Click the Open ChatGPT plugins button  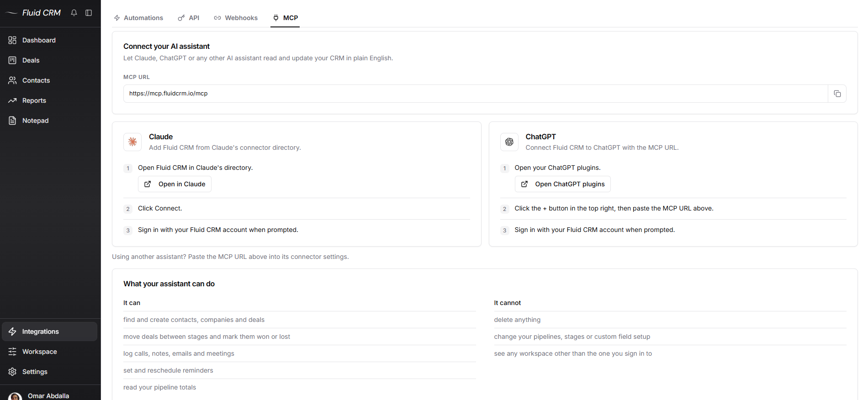pyautogui.click(x=563, y=184)
